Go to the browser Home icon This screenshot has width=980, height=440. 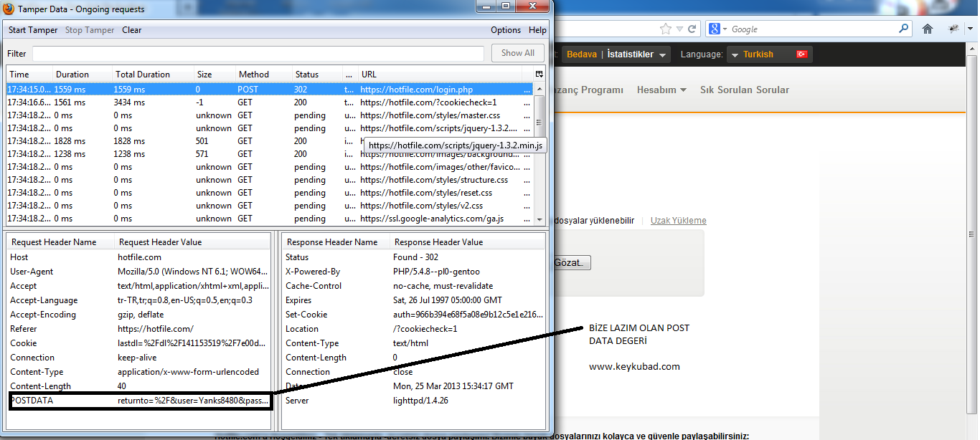(928, 29)
